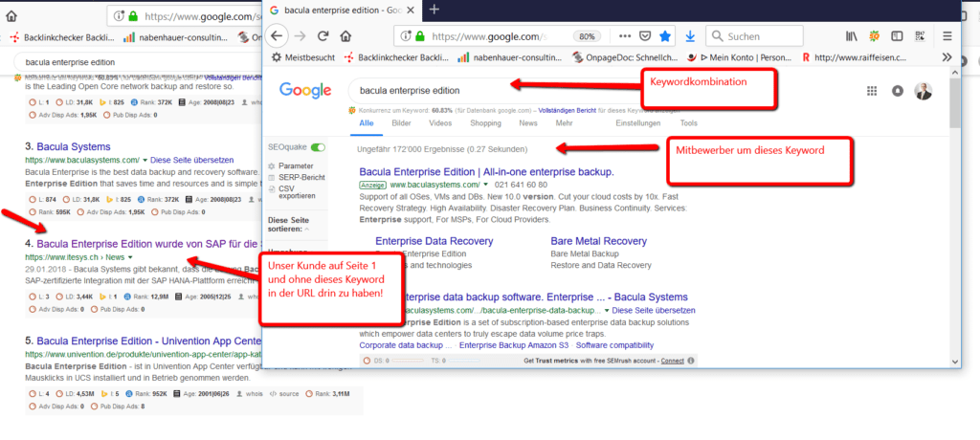Open the Google apps grid

click(x=871, y=91)
